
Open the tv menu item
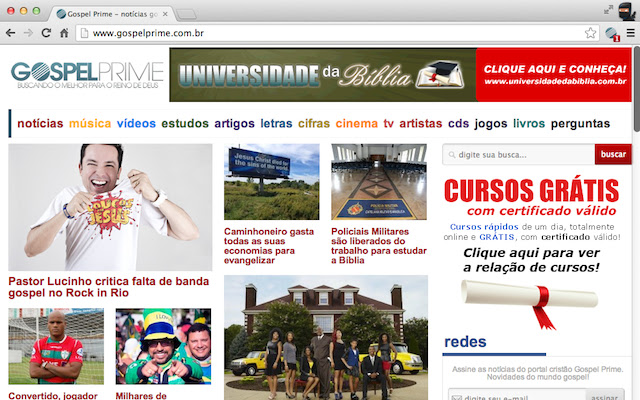click(x=389, y=123)
